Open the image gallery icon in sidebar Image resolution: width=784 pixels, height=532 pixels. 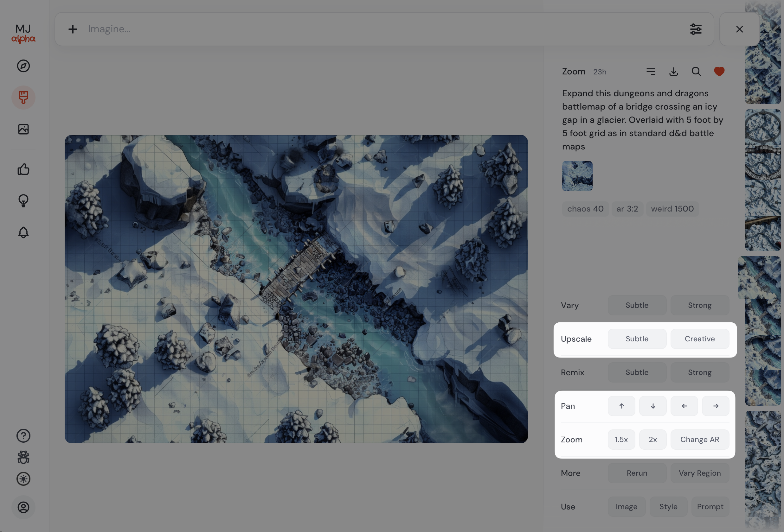(x=23, y=129)
